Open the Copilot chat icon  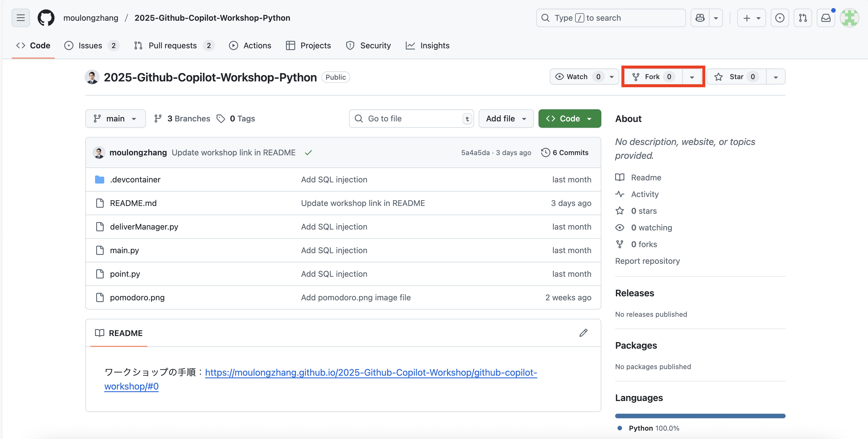pos(700,18)
